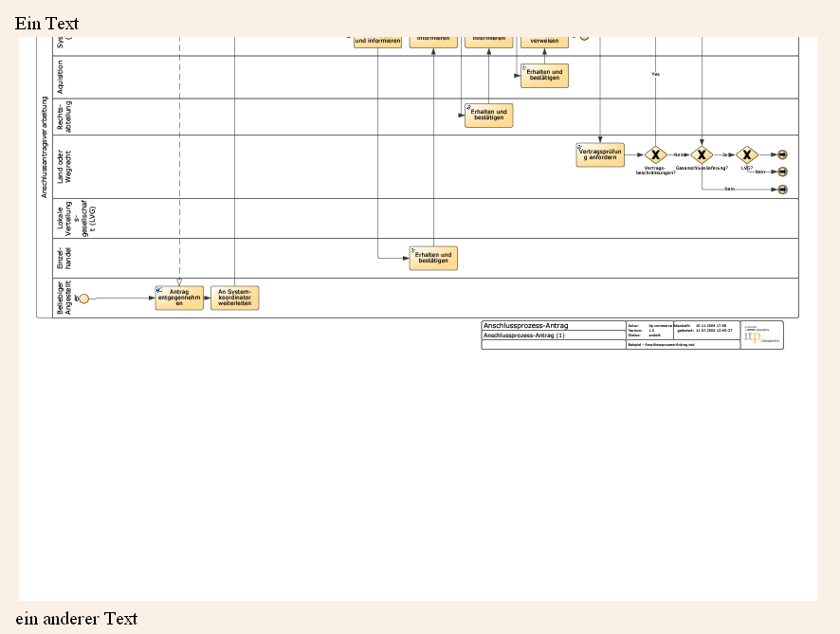Screen dimensions: 840x634
Task: Click the 'Lokale Verteilungsgesellschaft (LVG)' lane label
Action: coord(76,219)
